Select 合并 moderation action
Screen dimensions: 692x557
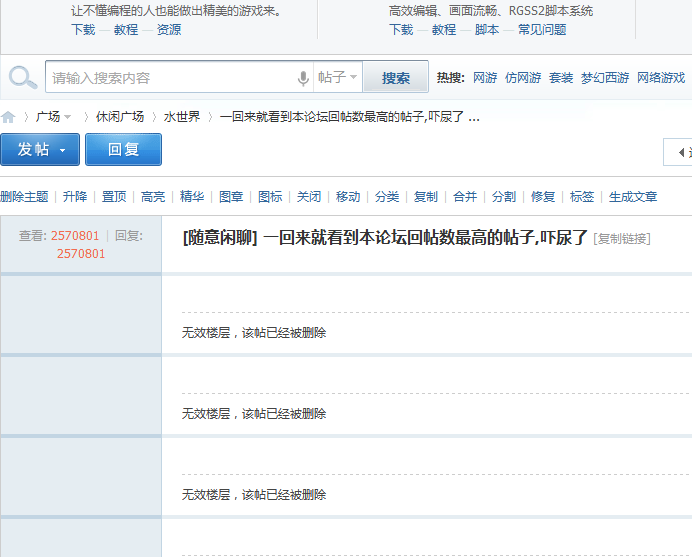[465, 196]
